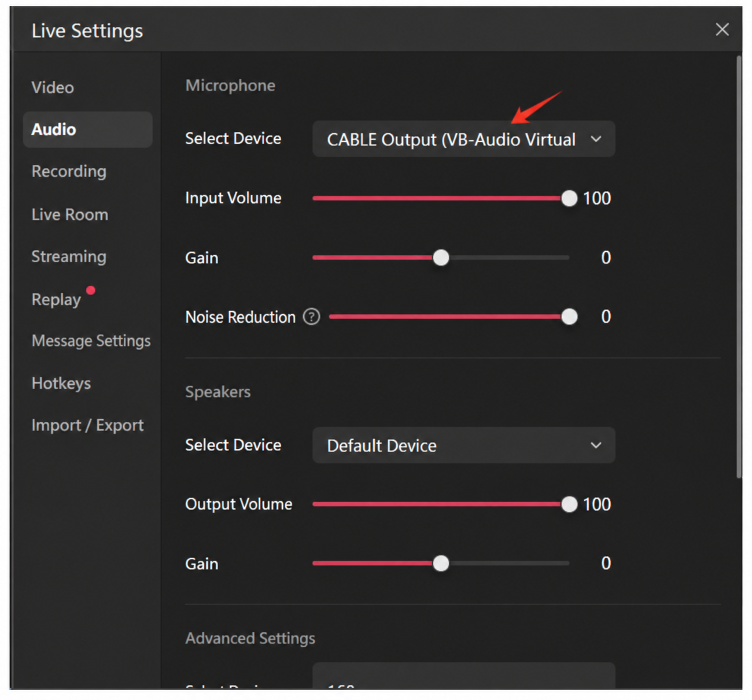Click the microphone Gain slider handle
752x700 pixels.
[x=441, y=257]
